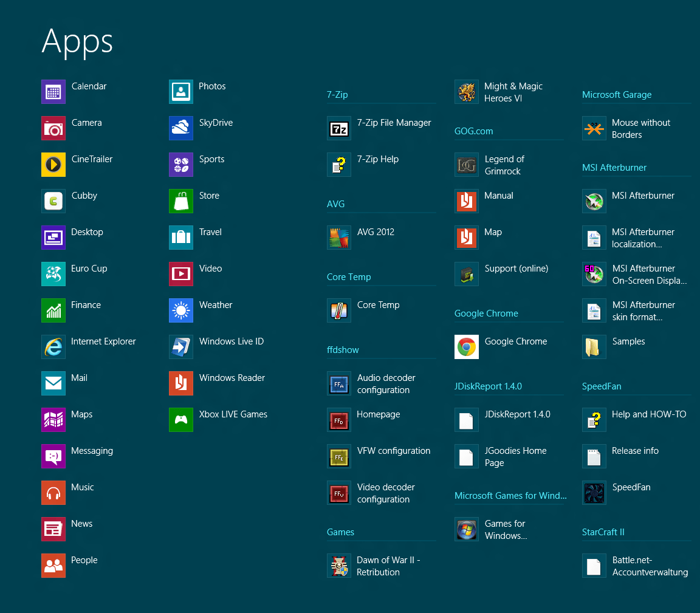The width and height of the screenshot is (700, 613).
Task: Launch the Music headphones icon
Action: tap(53, 493)
